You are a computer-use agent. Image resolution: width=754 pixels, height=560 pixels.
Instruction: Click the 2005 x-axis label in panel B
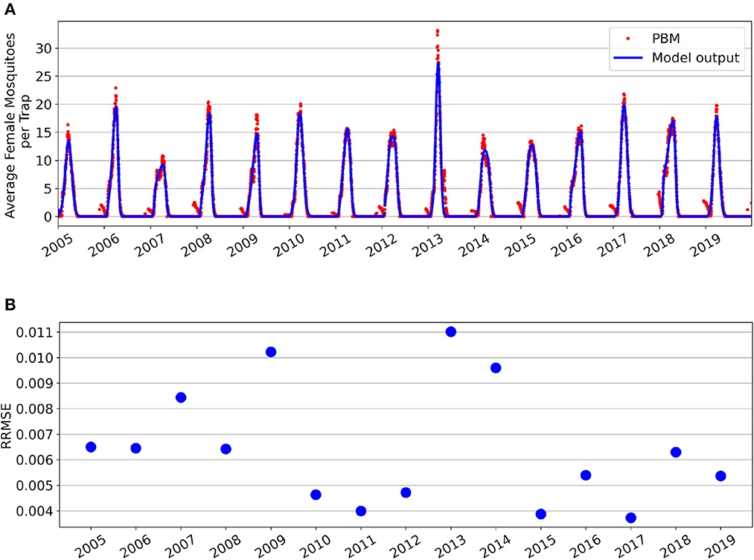tap(90, 547)
